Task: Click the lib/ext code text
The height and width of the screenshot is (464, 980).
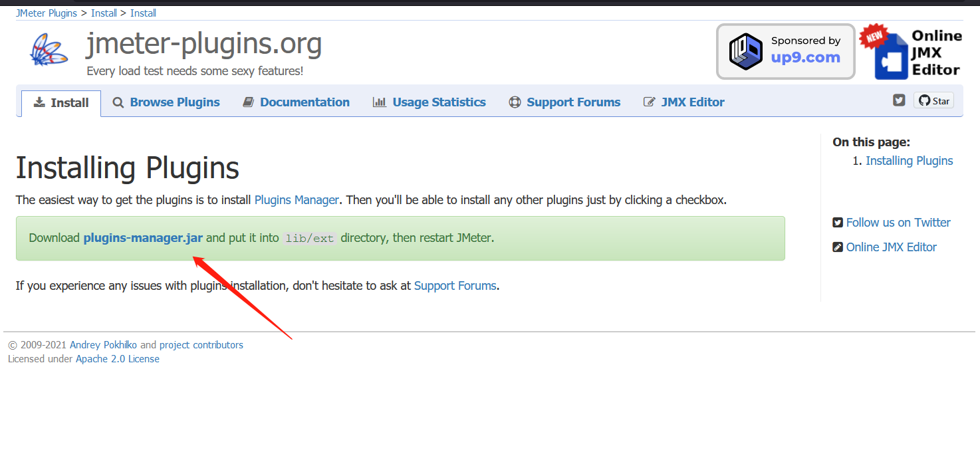Action: coord(310,238)
